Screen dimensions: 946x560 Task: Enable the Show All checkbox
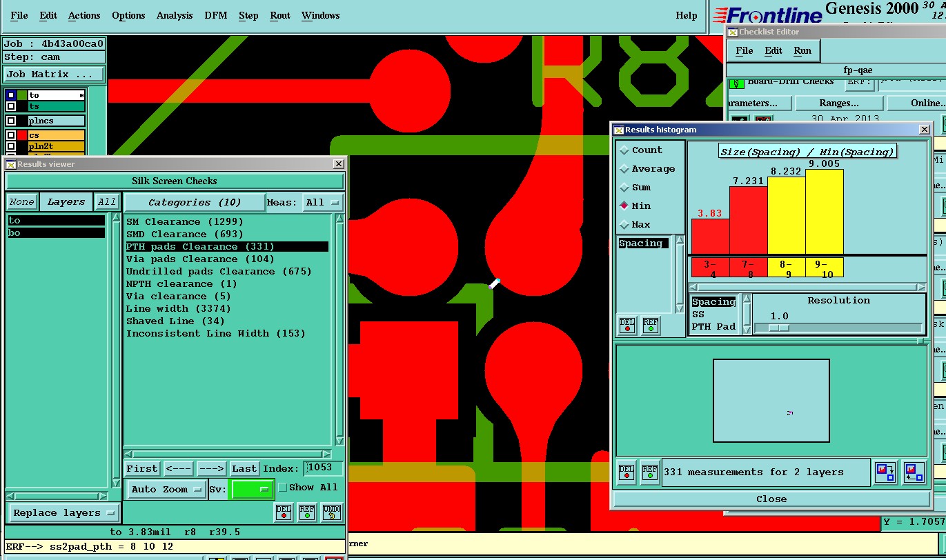282,488
